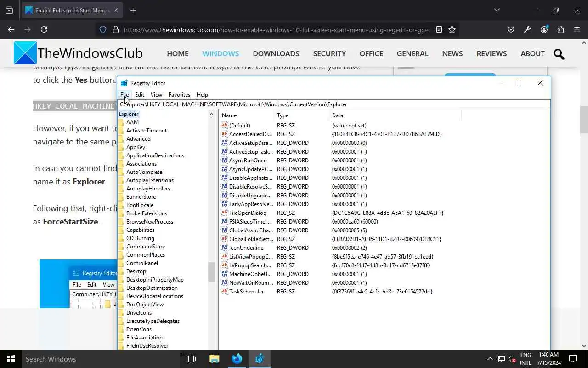Click the DriveIcons folder icon

[x=121, y=313]
